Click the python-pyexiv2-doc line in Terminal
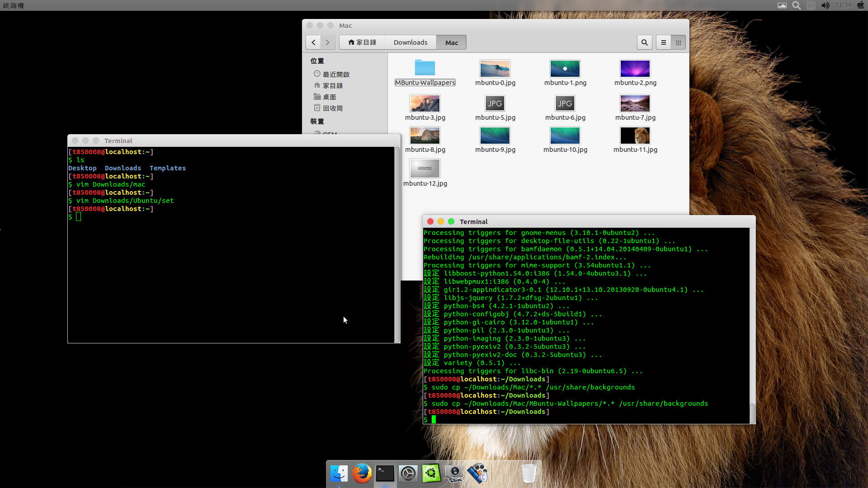This screenshot has width=868, height=488. point(513,355)
